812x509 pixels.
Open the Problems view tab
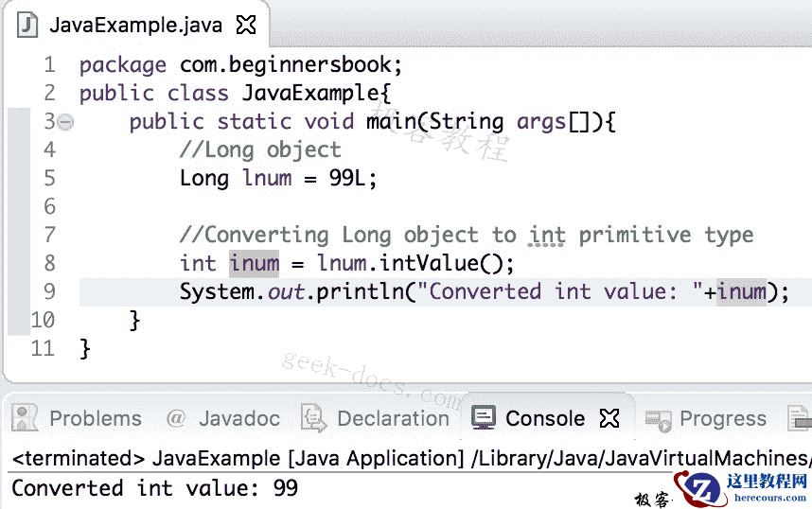click(x=96, y=418)
